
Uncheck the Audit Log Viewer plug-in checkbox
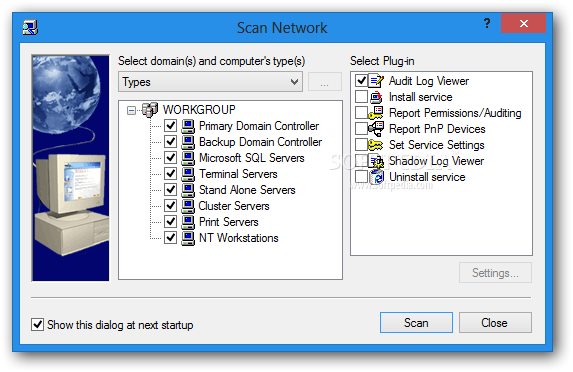[361, 81]
